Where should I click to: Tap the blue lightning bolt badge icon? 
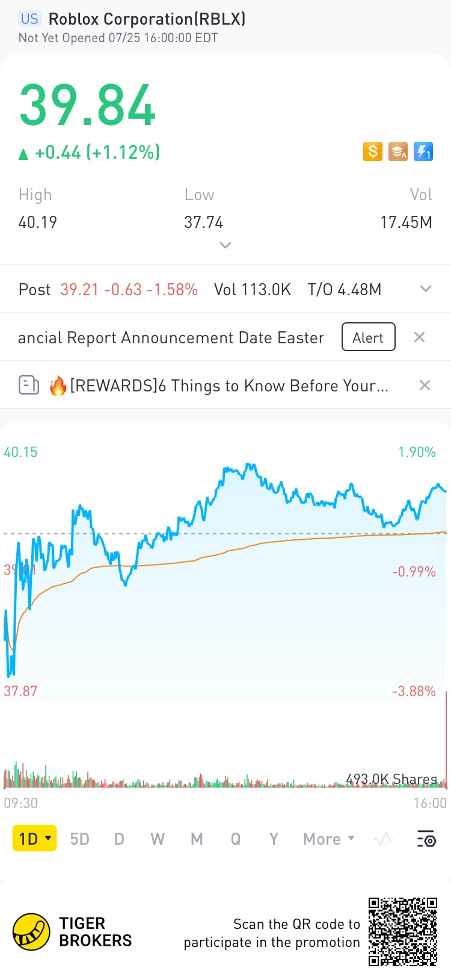pos(423,152)
